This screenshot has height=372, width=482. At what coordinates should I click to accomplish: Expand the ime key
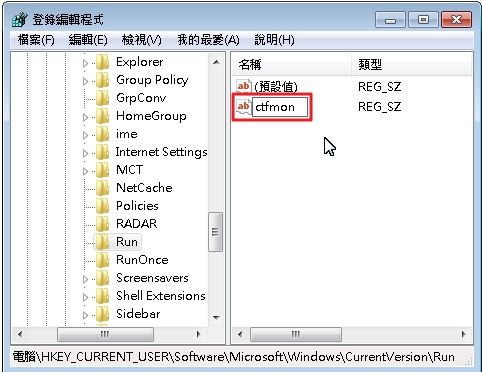[85, 135]
